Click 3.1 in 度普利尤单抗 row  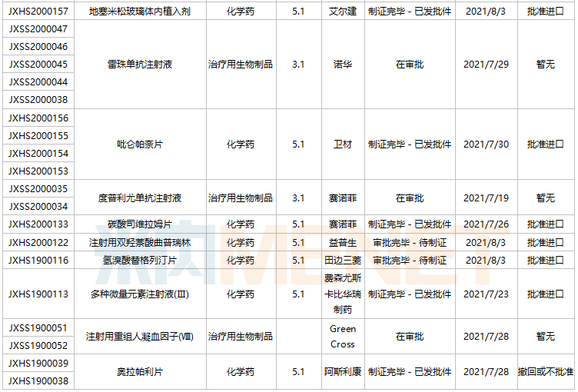[x=298, y=198]
